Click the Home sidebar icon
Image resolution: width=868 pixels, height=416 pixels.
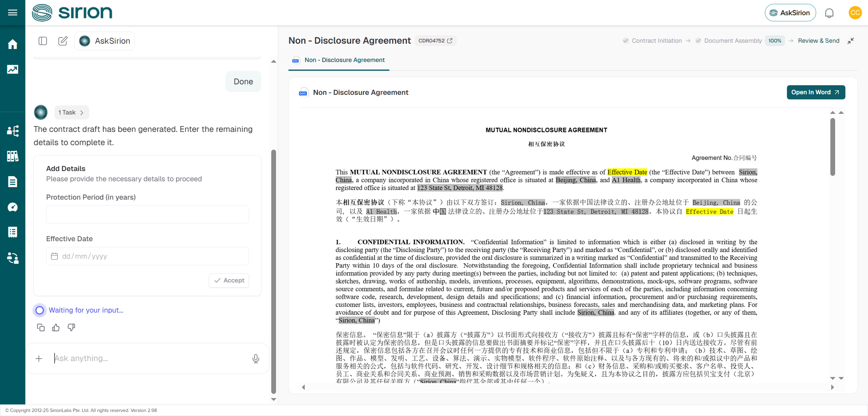click(x=13, y=44)
